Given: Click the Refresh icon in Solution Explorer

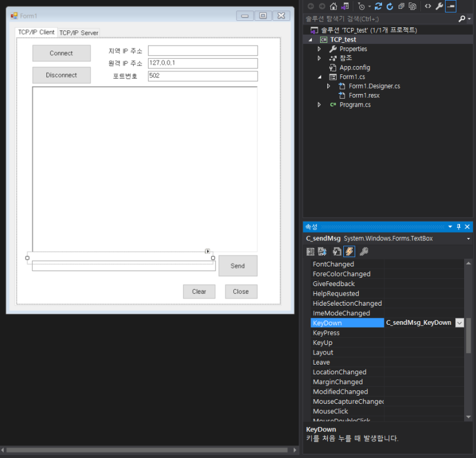Looking at the screenshot, I should point(390,7).
